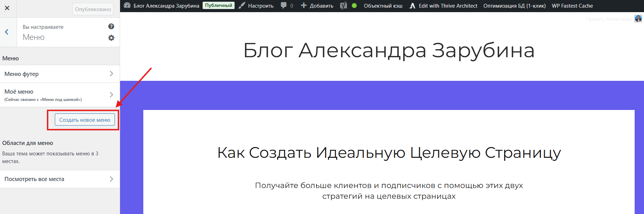Click the Создать новое меню button
Image resolution: width=644 pixels, height=214 pixels.
coord(85,120)
